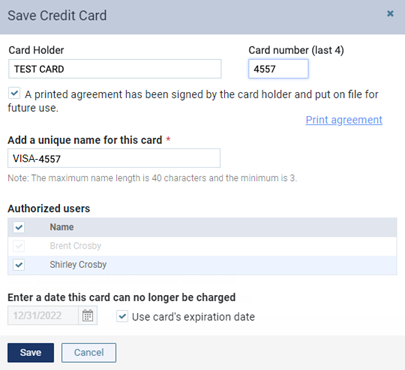
Task: Uncheck the select-all authorized users checkbox
Action: 19,227
